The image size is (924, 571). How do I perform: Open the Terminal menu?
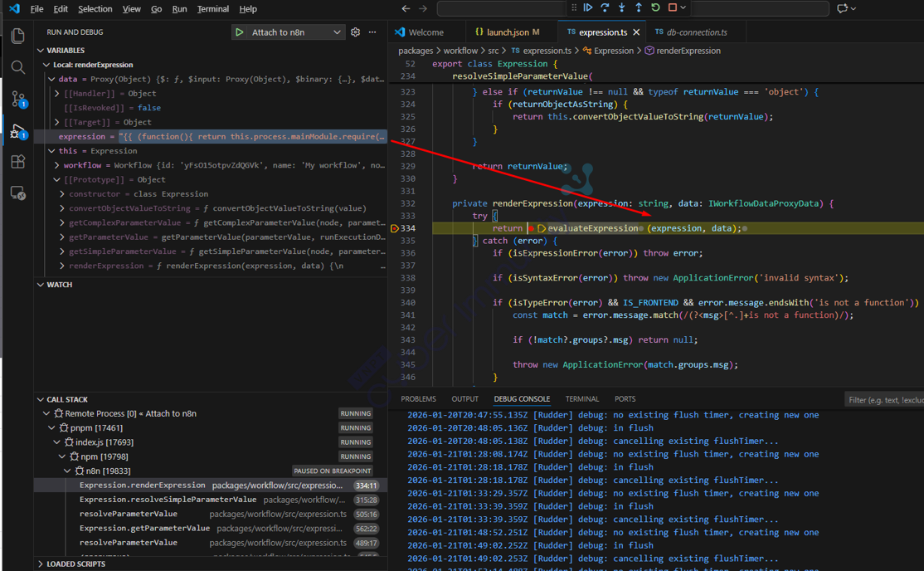(212, 9)
